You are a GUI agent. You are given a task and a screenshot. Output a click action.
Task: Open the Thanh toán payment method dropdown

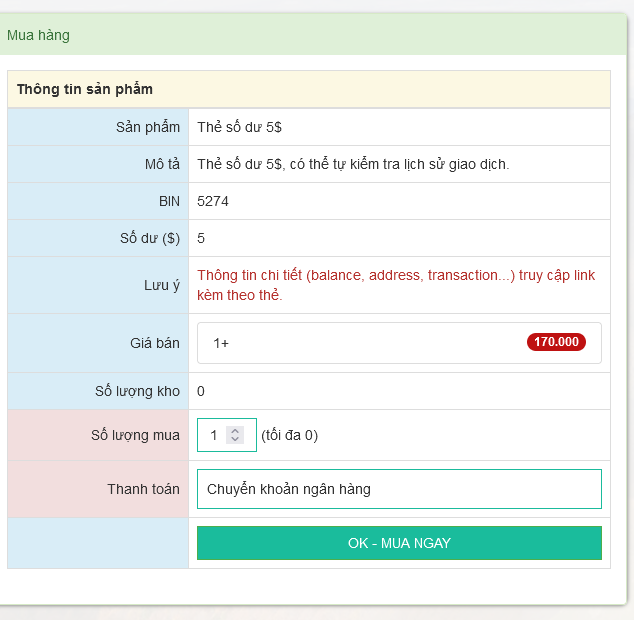399,489
